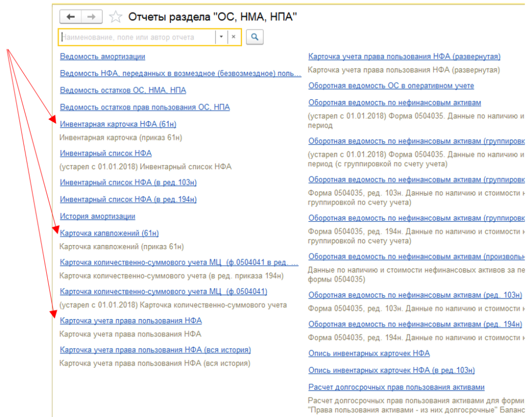
Task: Open Ведомость остатков прав пользования ОС, НПА
Action: (x=144, y=107)
